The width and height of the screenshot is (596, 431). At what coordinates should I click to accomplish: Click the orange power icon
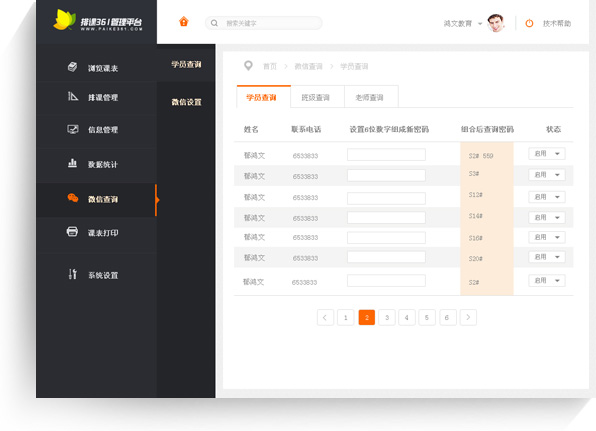point(529,24)
